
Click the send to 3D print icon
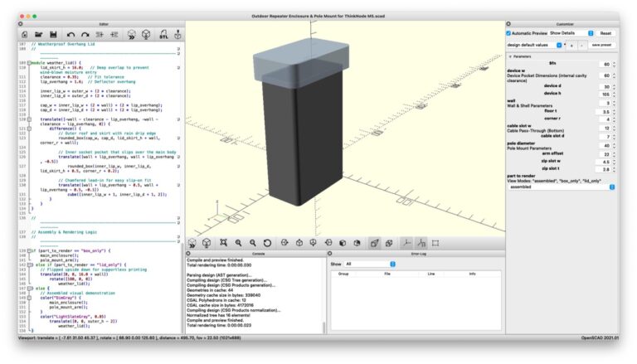pyautogui.click(x=177, y=35)
